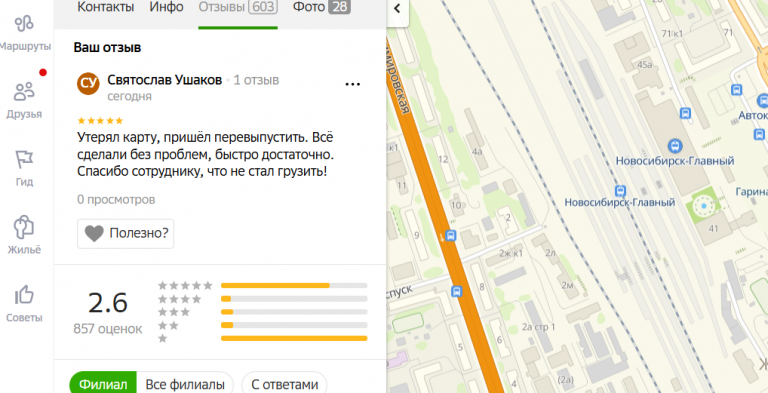768x393 pixels.
Task: Click building 41 on the map
Action: [713, 229]
